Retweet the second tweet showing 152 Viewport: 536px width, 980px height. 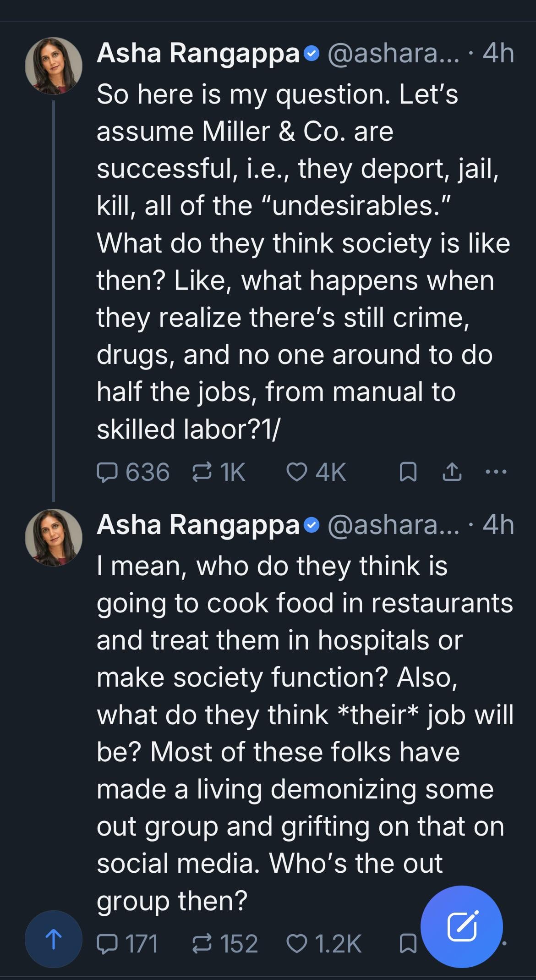click(202, 944)
